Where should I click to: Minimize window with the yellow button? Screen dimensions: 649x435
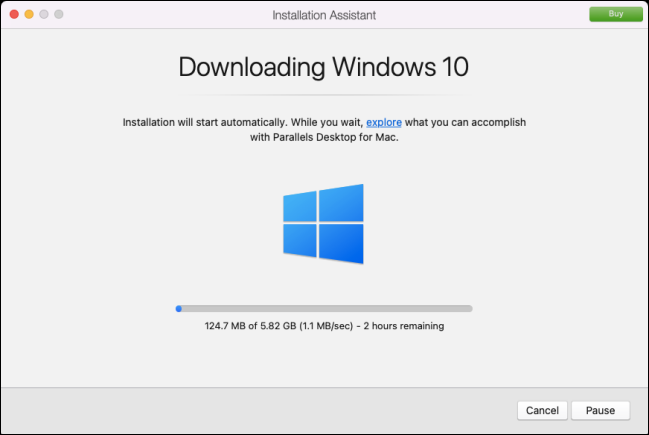click(29, 15)
